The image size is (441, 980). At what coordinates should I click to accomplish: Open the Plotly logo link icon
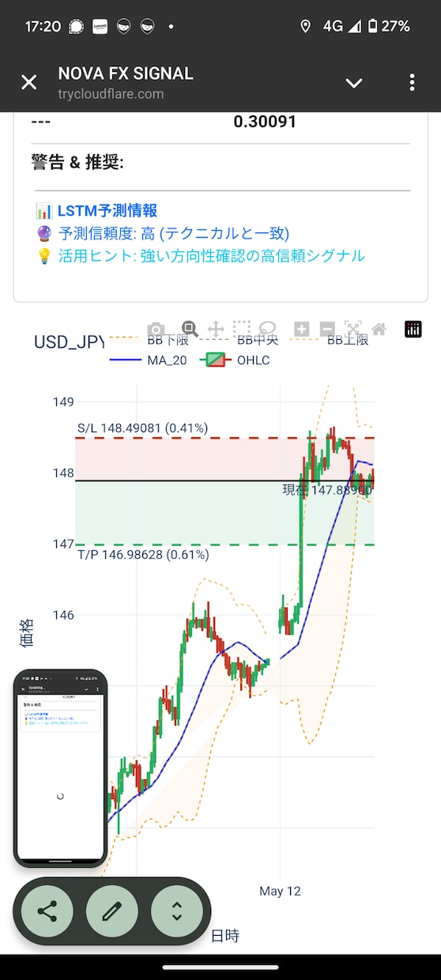tap(413, 330)
